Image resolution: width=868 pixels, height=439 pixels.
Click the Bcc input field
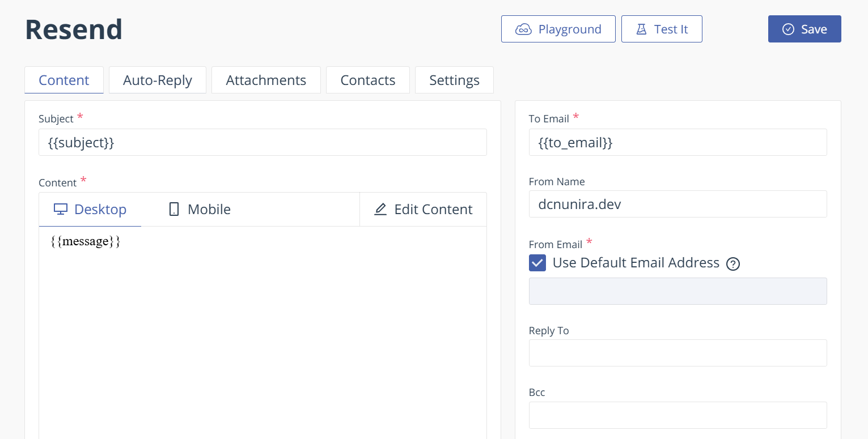click(x=678, y=415)
